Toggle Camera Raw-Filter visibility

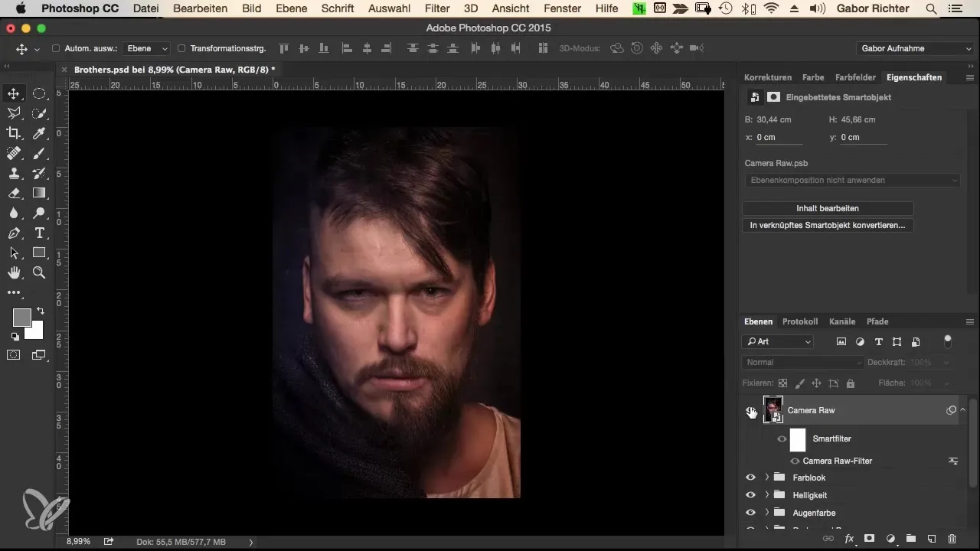pyautogui.click(x=795, y=461)
